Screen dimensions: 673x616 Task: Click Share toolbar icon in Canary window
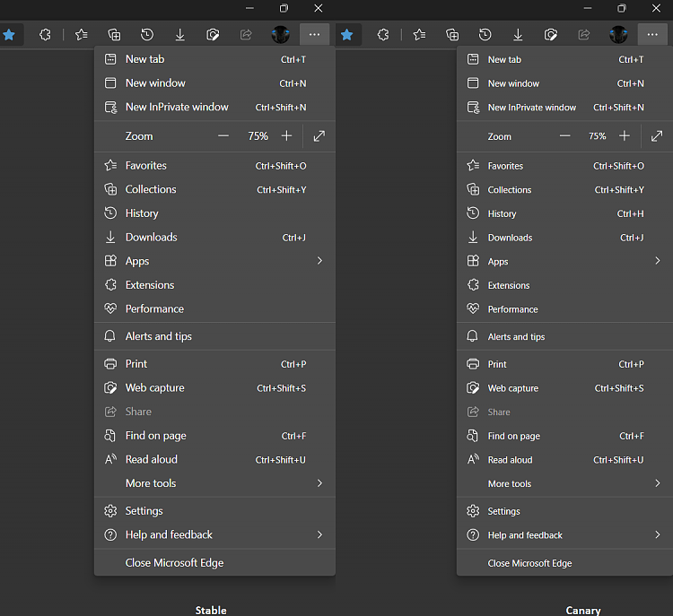tap(584, 34)
